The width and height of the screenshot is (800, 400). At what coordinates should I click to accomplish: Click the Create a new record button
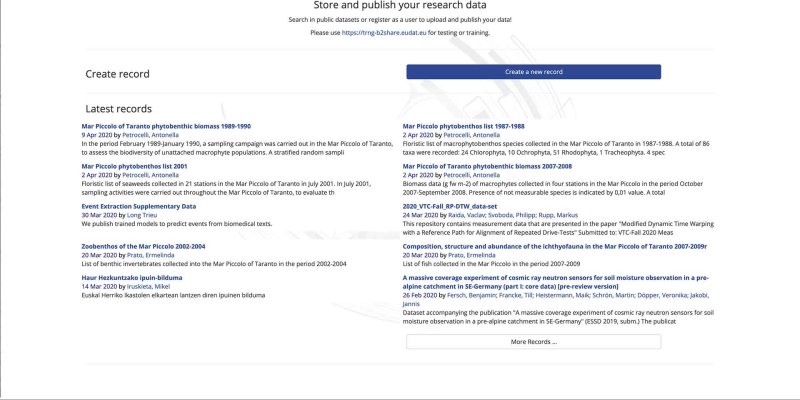click(533, 72)
